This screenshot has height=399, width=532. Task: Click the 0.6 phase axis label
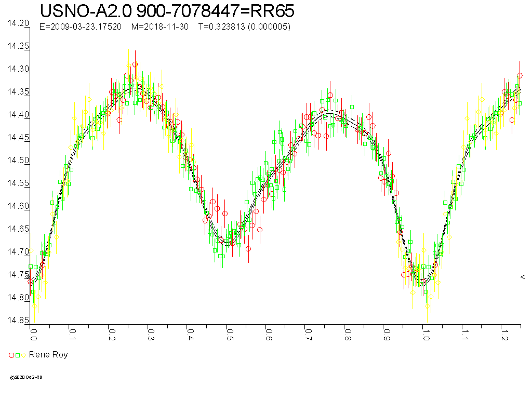(269, 335)
